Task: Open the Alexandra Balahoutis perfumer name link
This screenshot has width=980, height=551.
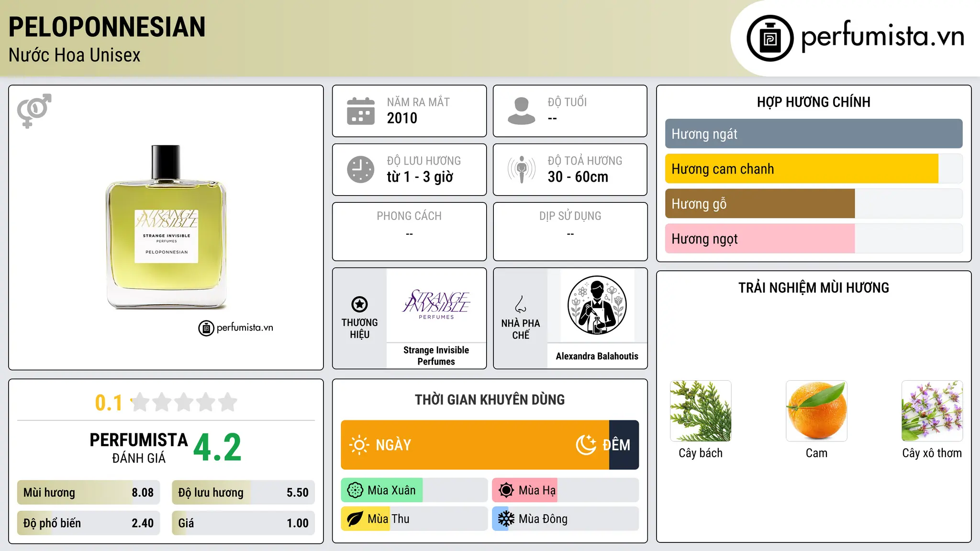Action: point(597,356)
